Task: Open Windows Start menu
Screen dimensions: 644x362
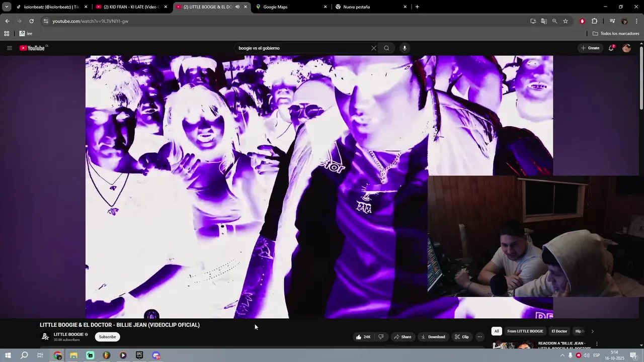Action: tap(8, 355)
